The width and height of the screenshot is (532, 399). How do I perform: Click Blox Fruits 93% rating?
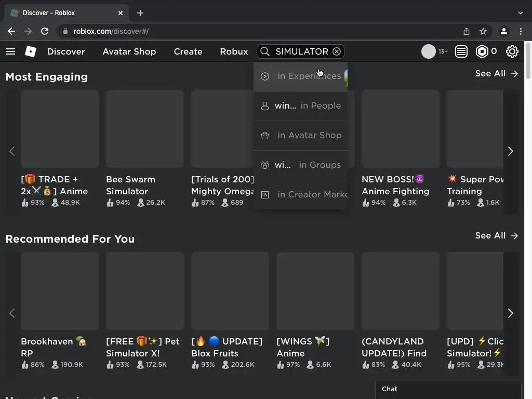point(203,365)
